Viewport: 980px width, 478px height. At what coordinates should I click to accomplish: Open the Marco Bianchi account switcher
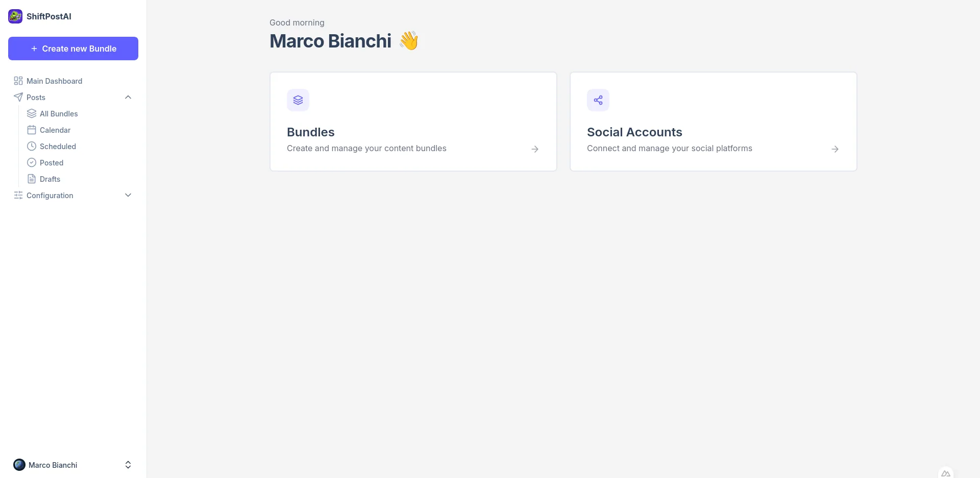click(128, 465)
